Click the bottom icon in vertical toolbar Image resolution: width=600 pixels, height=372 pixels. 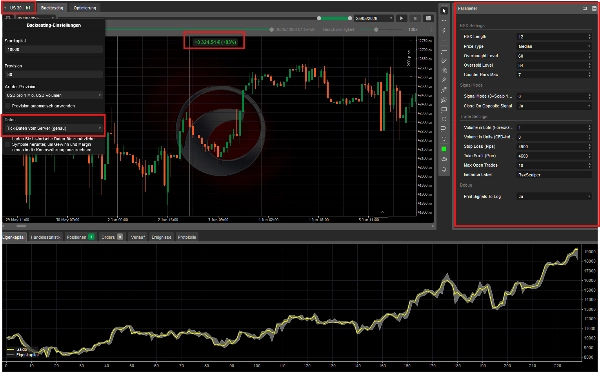(x=444, y=169)
